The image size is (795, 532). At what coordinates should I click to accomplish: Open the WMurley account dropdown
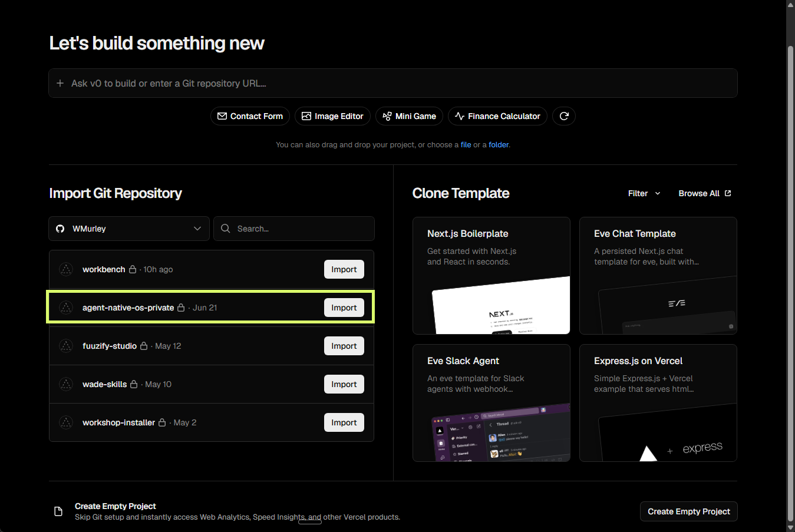pyautogui.click(x=129, y=229)
